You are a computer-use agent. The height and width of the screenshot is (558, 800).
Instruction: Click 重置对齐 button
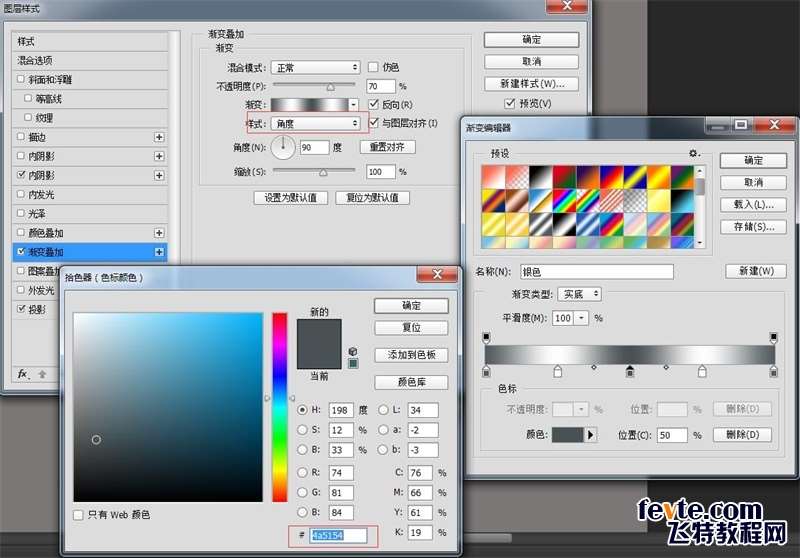pos(387,147)
